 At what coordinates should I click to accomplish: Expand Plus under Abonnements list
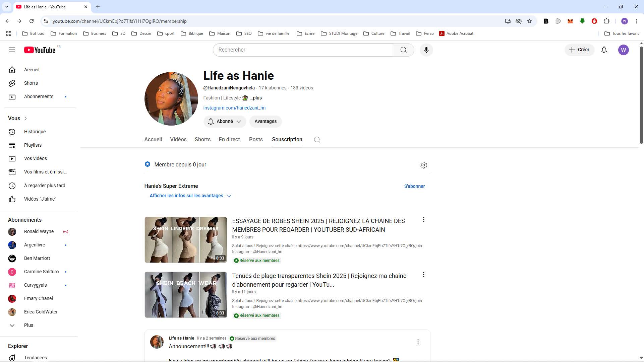click(x=28, y=325)
